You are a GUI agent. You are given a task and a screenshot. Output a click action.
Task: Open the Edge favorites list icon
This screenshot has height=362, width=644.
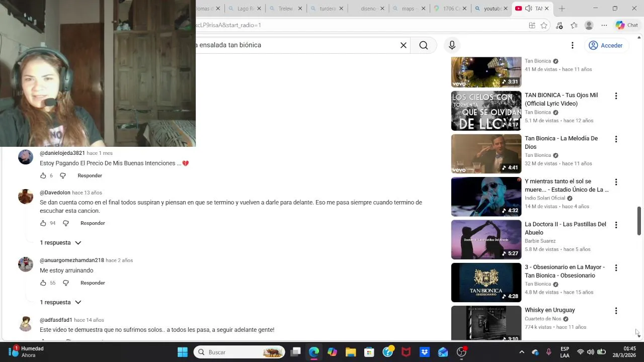574,25
